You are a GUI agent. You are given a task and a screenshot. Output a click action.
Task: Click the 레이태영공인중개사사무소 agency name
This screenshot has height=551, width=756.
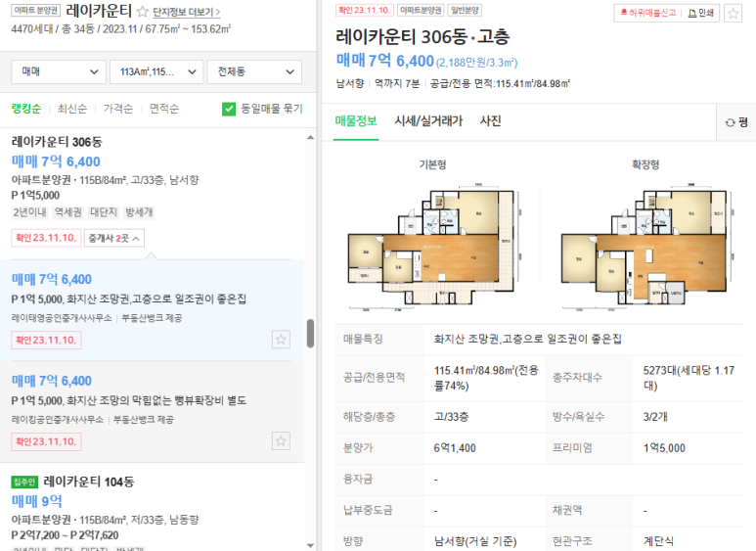(x=62, y=318)
